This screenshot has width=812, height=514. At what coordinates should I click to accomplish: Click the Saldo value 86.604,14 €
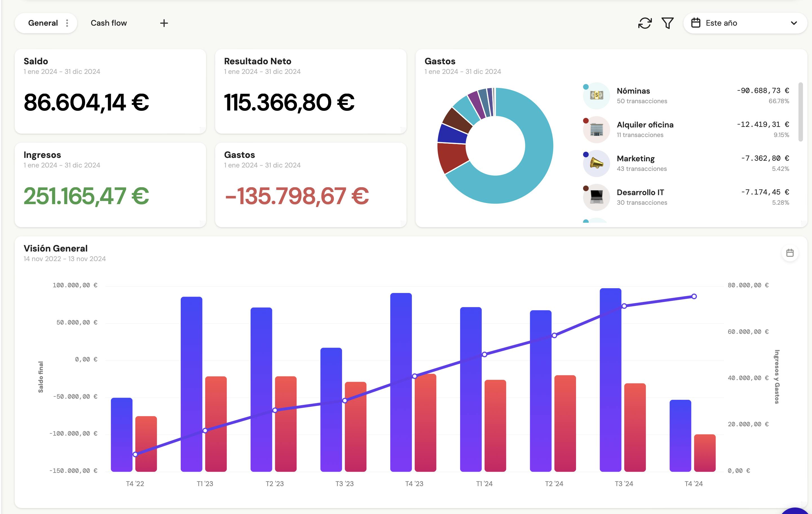[x=86, y=102]
